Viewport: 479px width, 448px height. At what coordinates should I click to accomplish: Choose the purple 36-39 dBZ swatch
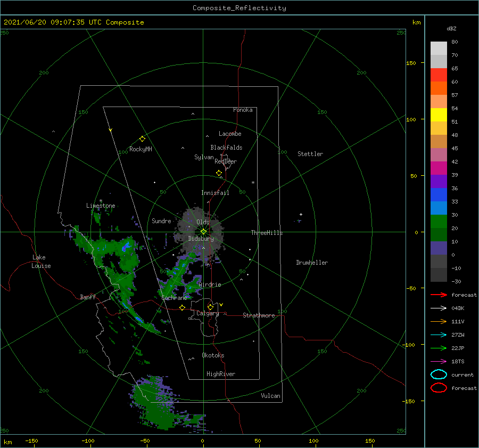click(439, 182)
